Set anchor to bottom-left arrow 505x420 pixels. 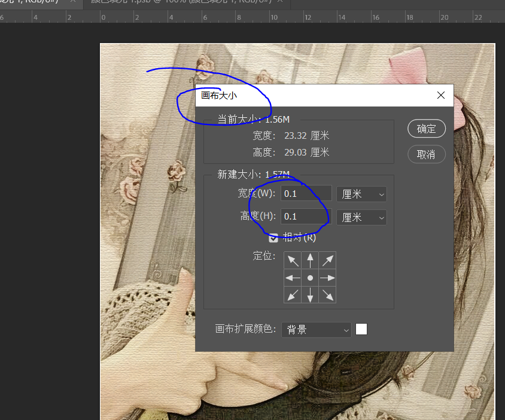click(293, 295)
